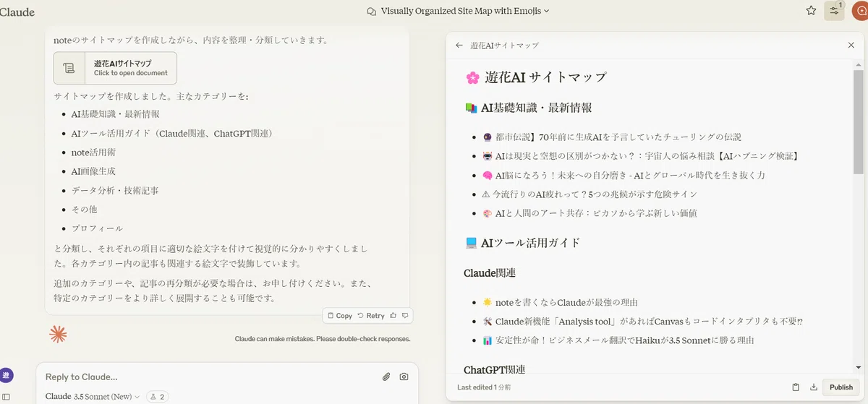Click the chat bubble icon beside title
Viewport: 868px width, 404px height.
(x=372, y=11)
